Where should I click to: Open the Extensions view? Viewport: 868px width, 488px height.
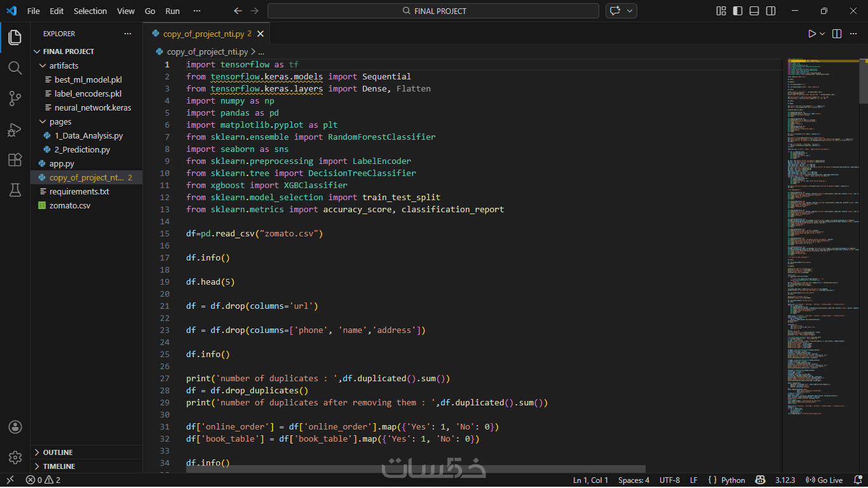15,159
